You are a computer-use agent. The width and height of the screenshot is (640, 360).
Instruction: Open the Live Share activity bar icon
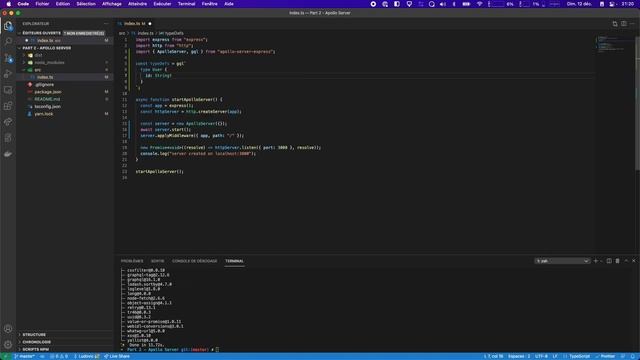pos(8,122)
